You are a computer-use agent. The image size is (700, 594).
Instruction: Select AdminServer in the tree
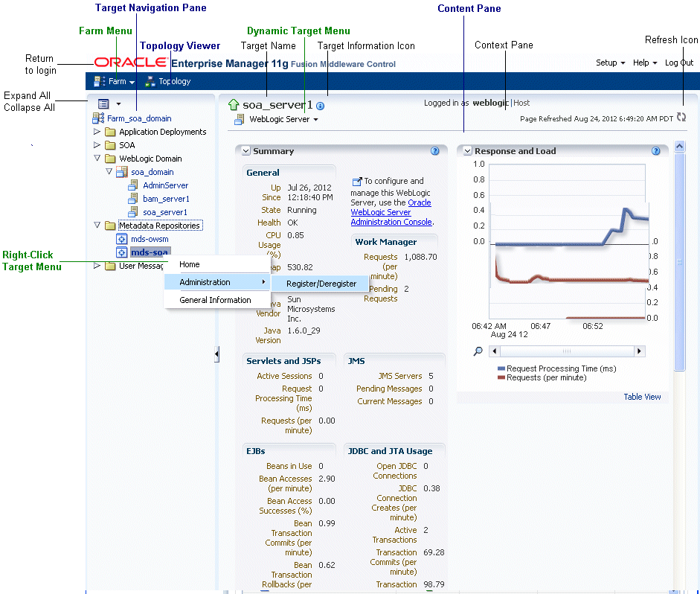click(166, 185)
